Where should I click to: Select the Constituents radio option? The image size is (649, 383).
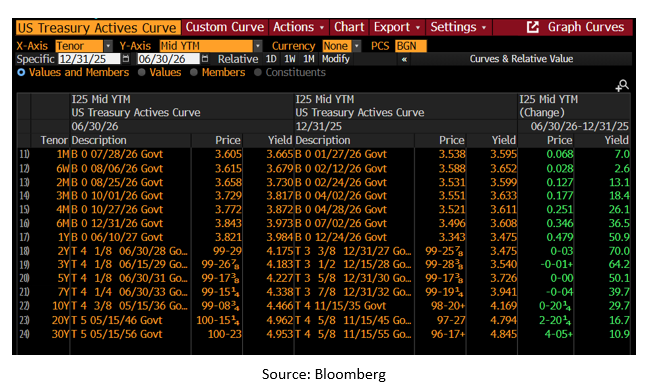[x=290, y=72]
